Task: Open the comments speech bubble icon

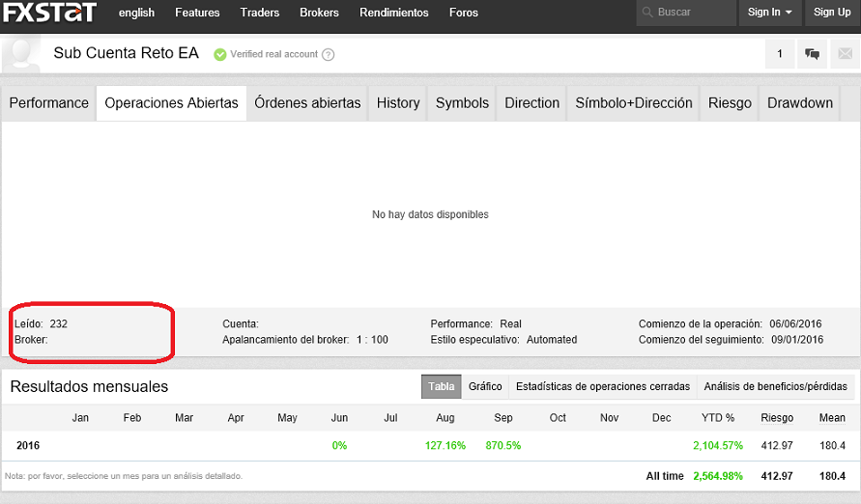Action: (812, 54)
